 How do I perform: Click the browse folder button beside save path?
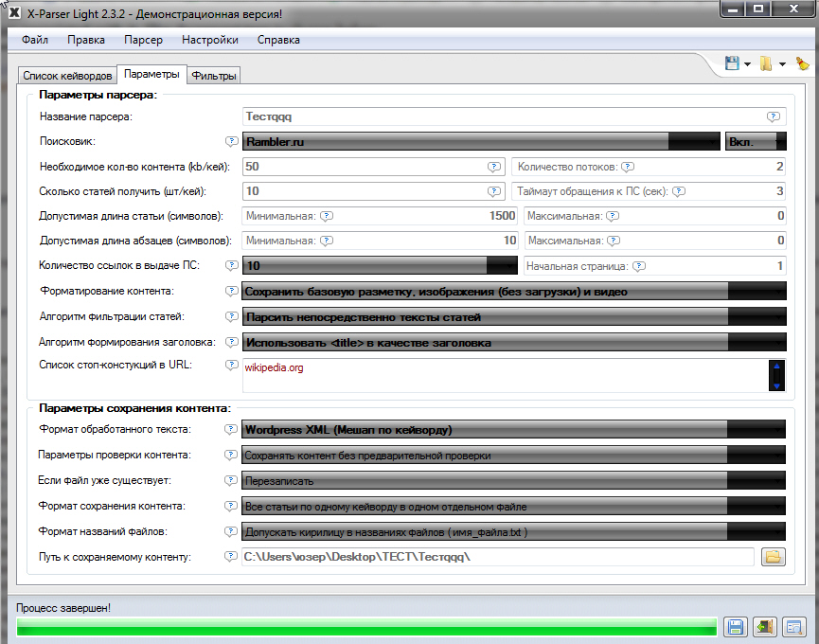(774, 557)
